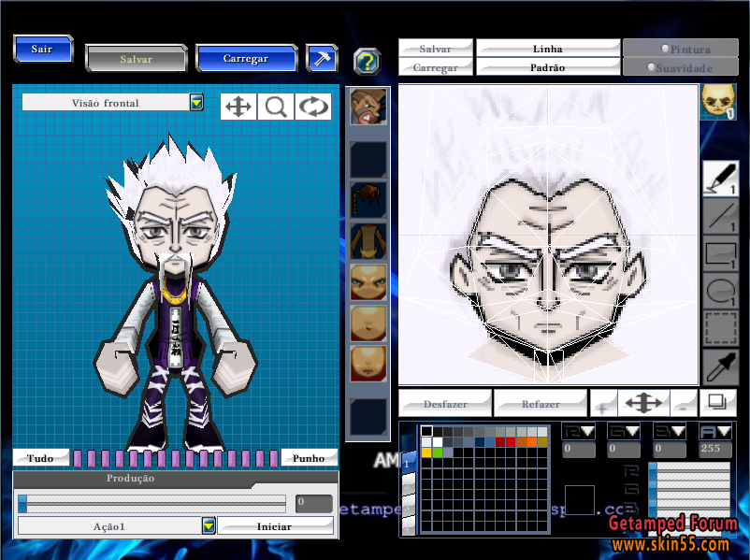Pick the green palette swatch
The width and height of the screenshot is (750, 560).
(437, 452)
